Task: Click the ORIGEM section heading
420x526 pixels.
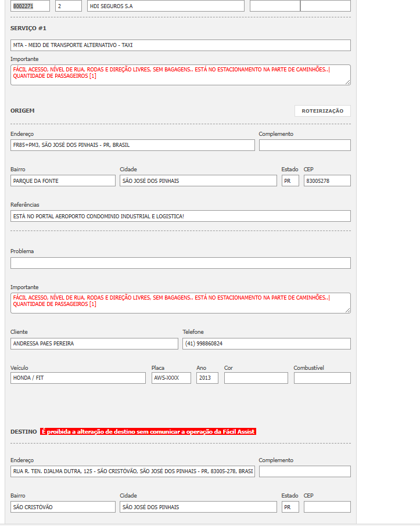Action: point(23,111)
